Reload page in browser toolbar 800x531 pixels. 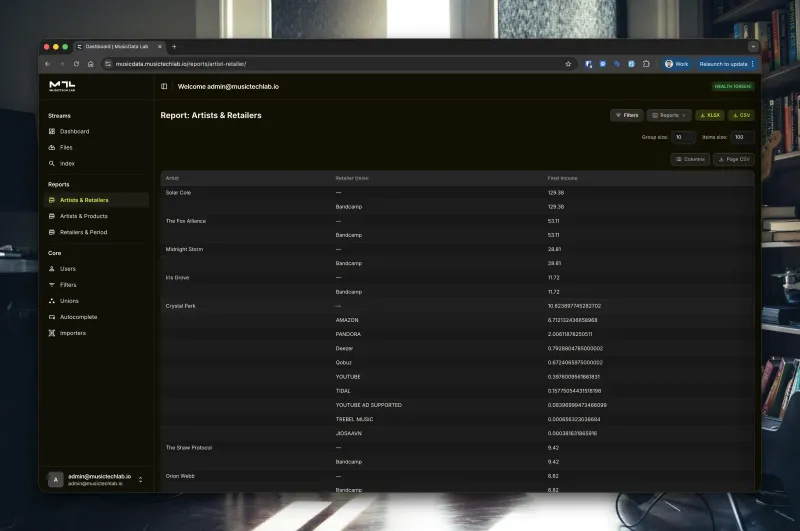pyautogui.click(x=76, y=64)
